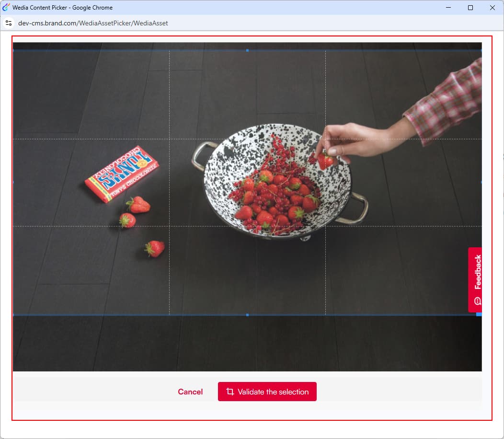Click the Cancel link
This screenshot has width=504, height=439.
pyautogui.click(x=190, y=392)
